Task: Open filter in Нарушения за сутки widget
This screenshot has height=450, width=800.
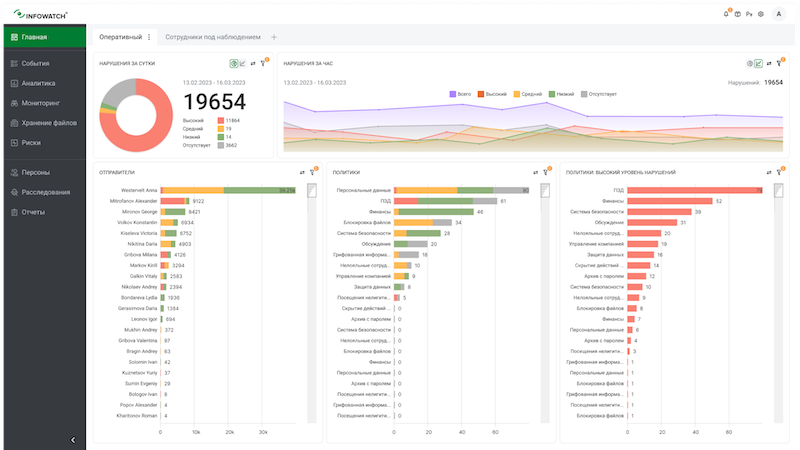Action: click(264, 63)
